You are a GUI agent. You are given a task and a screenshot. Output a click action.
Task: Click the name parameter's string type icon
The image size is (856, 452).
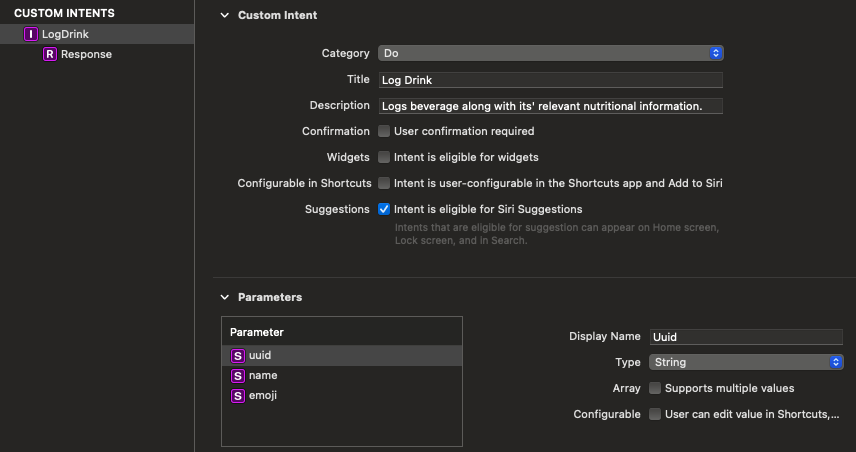pyautogui.click(x=238, y=375)
